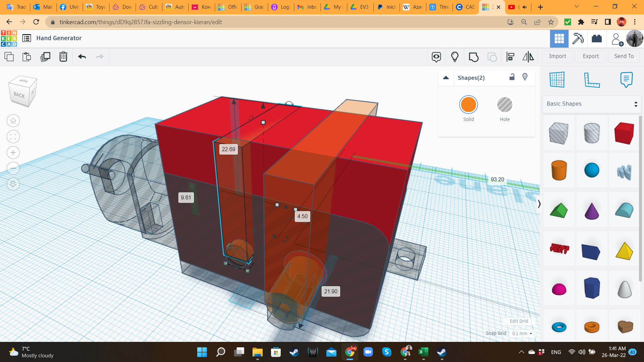Viewport: 644px width, 362px height.
Task: Delete the selection with the trash icon
Action: (63, 57)
